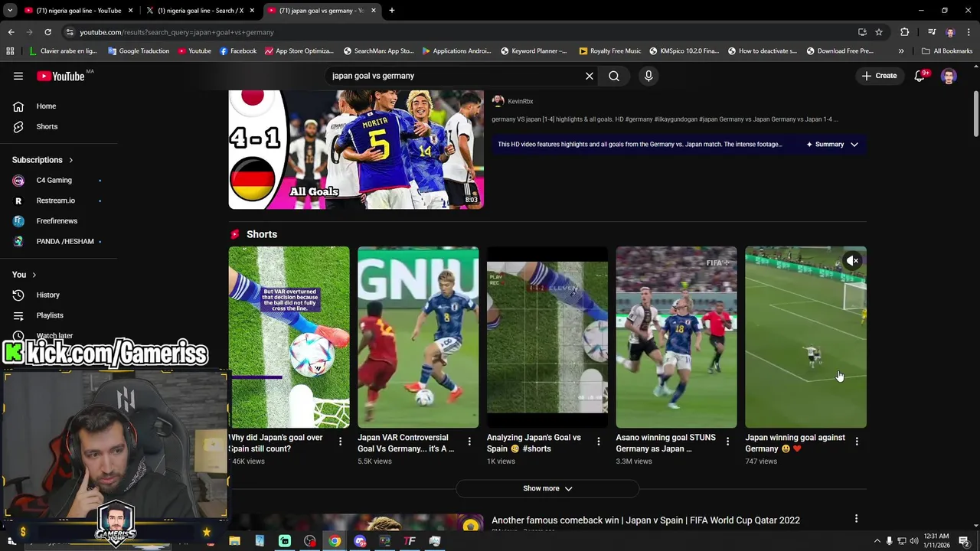Viewport: 980px width, 551px height.
Task: Open Keyword Planner bookmark
Action: [534, 51]
